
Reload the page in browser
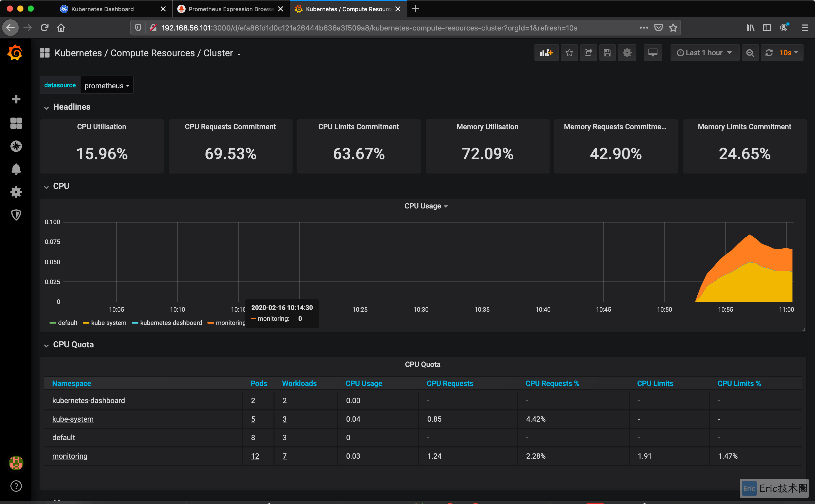44,28
